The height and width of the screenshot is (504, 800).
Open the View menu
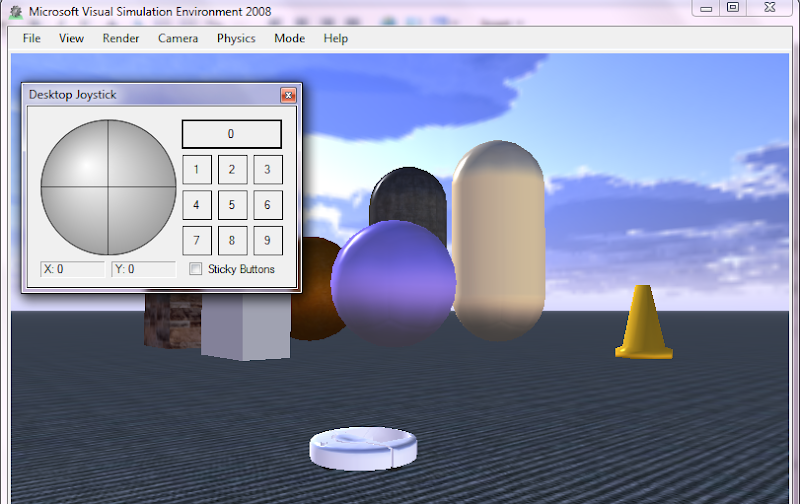(x=71, y=38)
